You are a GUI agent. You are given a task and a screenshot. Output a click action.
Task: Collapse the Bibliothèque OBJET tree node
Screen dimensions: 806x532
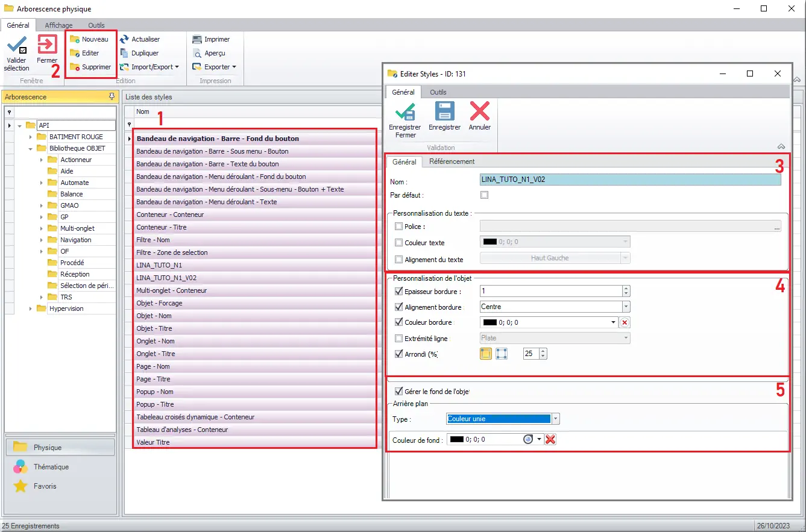[x=30, y=148]
